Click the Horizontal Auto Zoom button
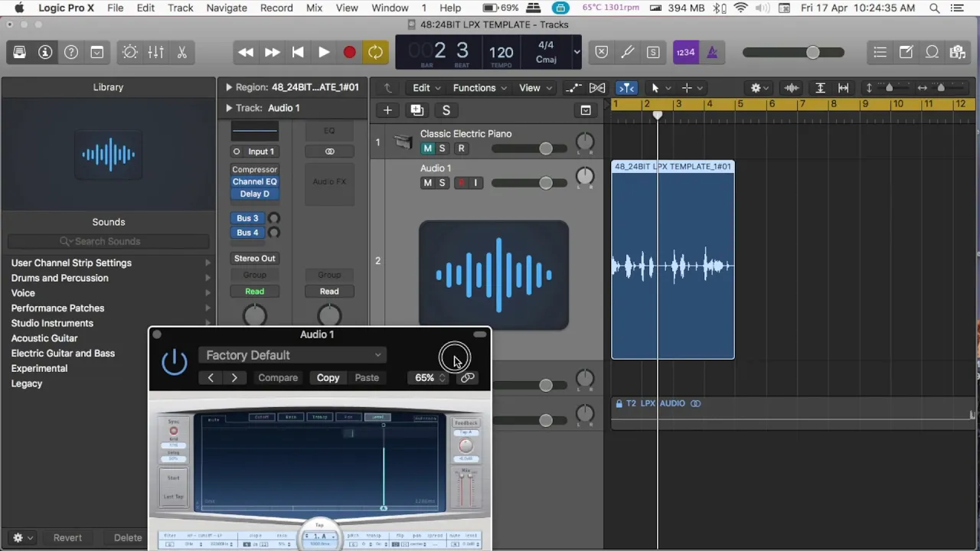Image resolution: width=980 pixels, height=551 pixels. (843, 88)
